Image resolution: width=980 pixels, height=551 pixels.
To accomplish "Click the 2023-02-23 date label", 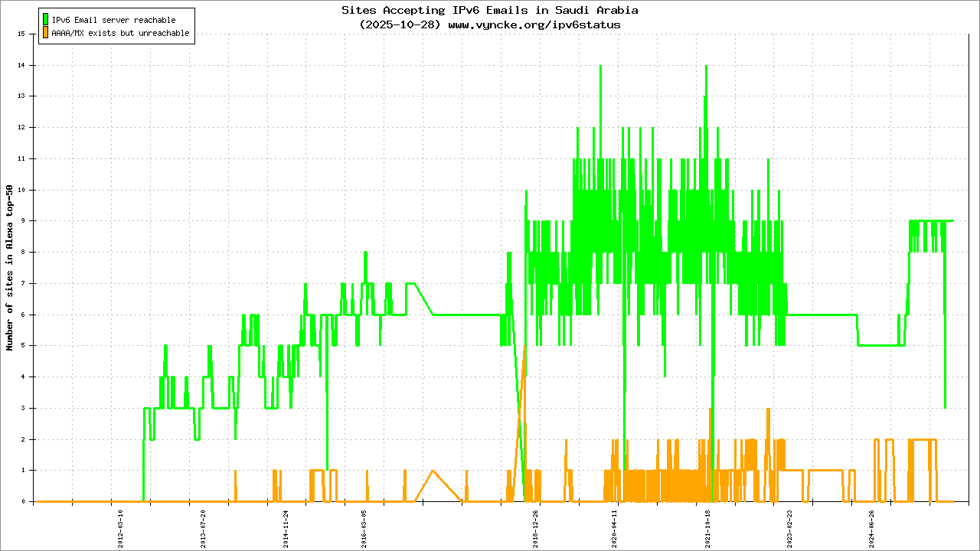I will tap(789, 527).
